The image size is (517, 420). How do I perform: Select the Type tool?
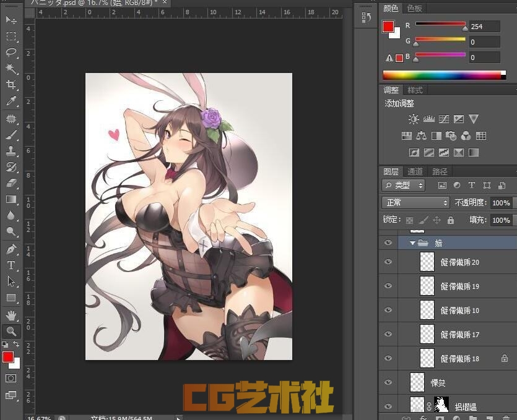11,265
